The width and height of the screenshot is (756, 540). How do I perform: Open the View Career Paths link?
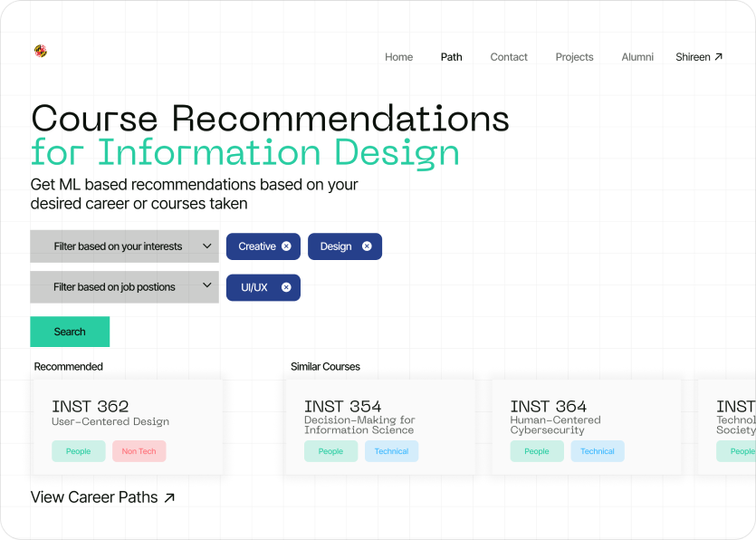tap(94, 497)
